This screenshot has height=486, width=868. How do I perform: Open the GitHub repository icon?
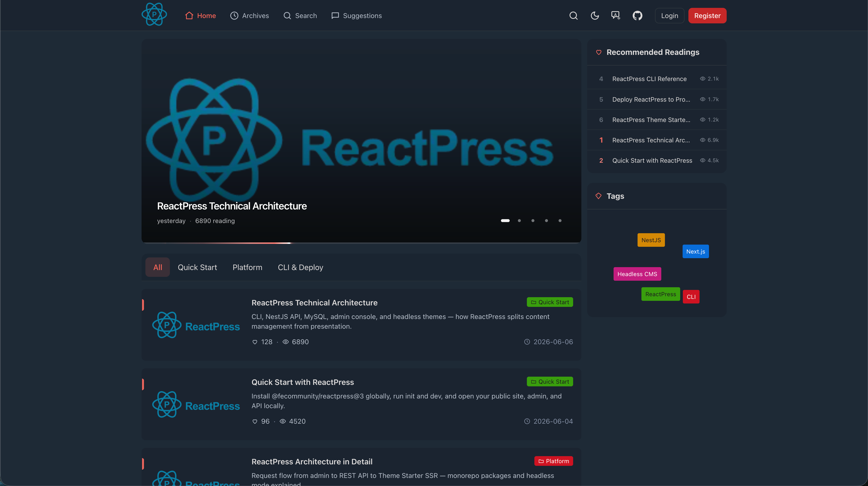pyautogui.click(x=637, y=16)
